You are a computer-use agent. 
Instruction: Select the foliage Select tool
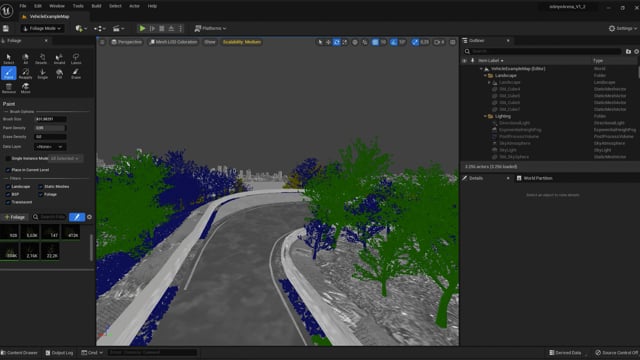(8, 59)
